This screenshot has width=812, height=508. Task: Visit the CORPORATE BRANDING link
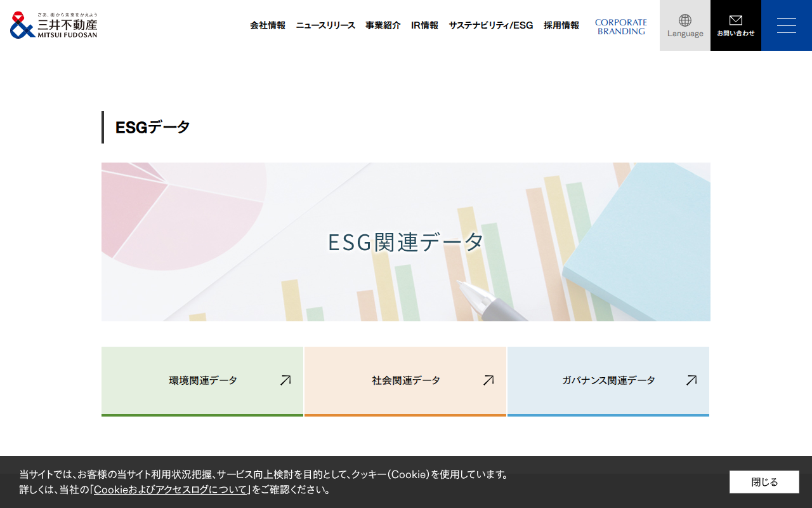(621, 27)
